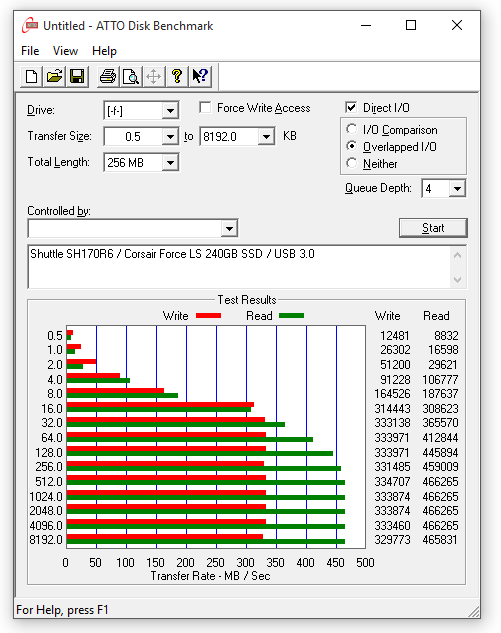Viewport: 501px width, 633px height.
Task: Open the File menu
Action: 30,51
